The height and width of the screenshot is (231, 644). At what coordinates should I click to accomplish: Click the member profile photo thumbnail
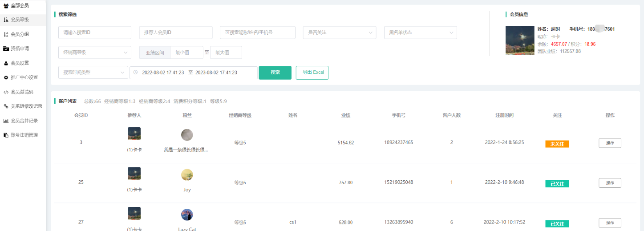coord(520,41)
